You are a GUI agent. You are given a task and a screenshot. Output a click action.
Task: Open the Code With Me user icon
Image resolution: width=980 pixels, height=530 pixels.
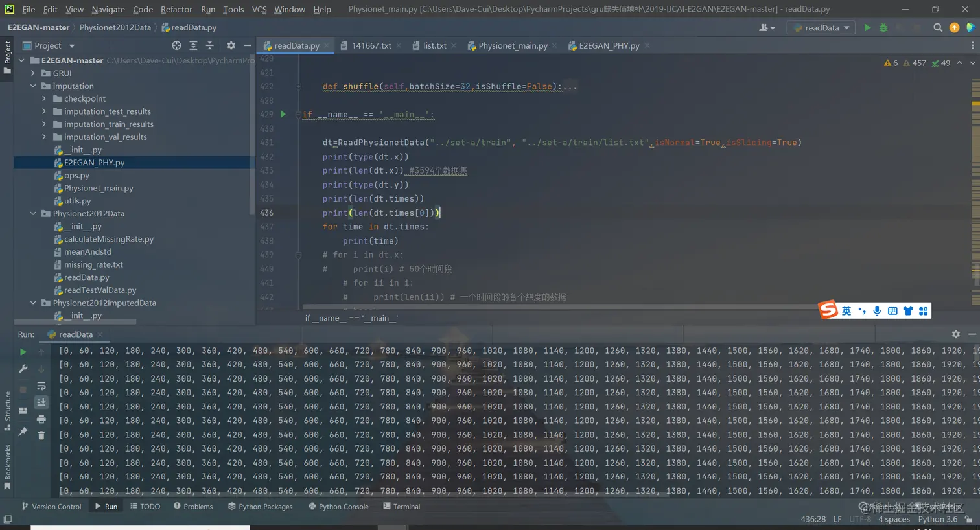(766, 28)
